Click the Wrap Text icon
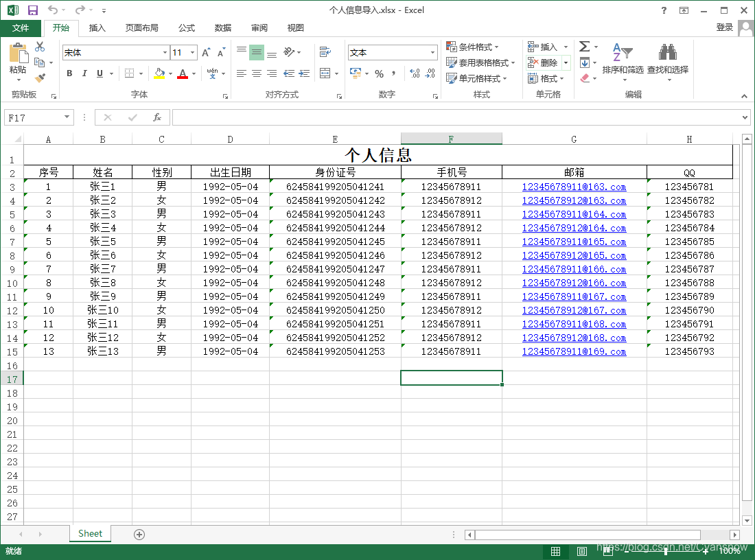Screen dimensions: 755x560 coord(325,52)
